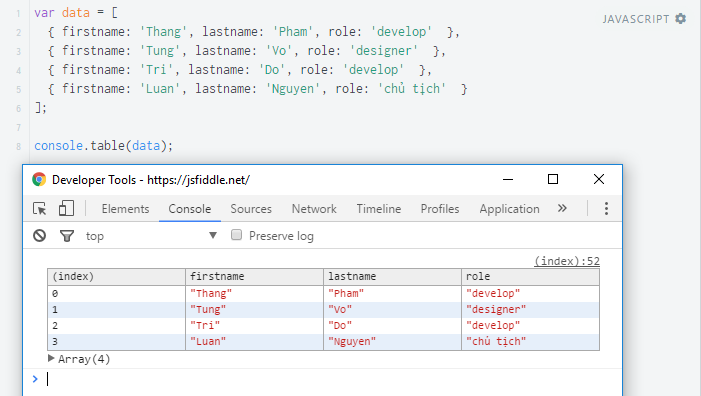Activate the inspect element picker icon
701x396 pixels.
coord(39,209)
